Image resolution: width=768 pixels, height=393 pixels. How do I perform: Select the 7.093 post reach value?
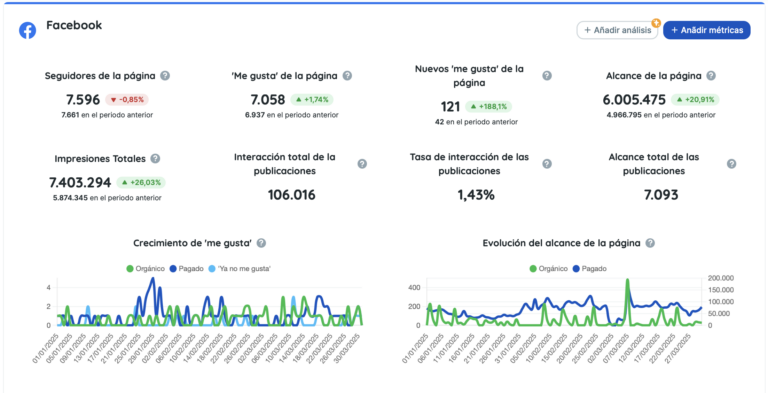click(661, 195)
